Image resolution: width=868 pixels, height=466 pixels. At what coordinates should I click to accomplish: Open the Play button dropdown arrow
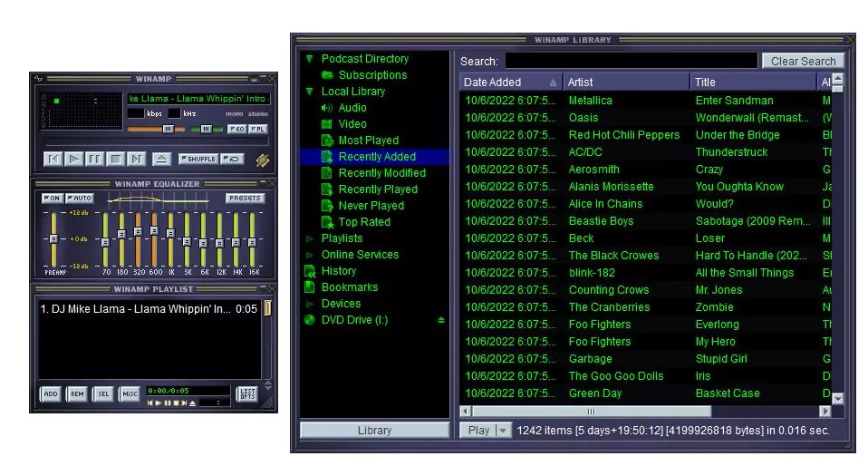(x=503, y=431)
